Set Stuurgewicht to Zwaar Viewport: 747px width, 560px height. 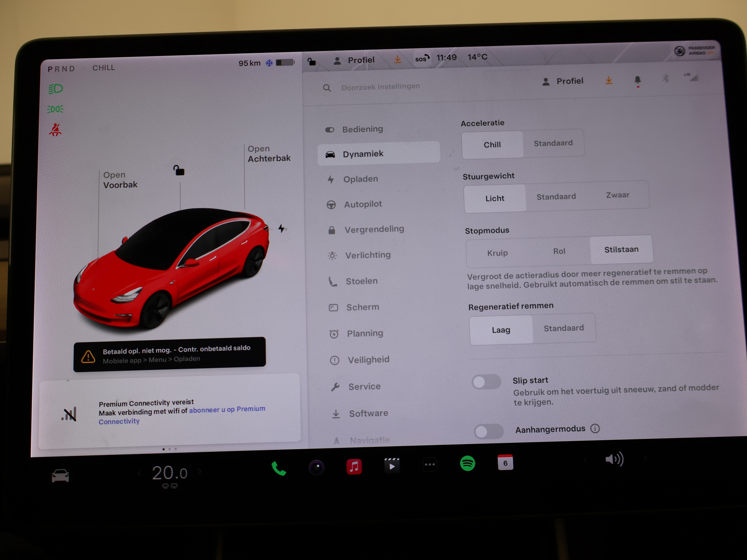[617, 195]
